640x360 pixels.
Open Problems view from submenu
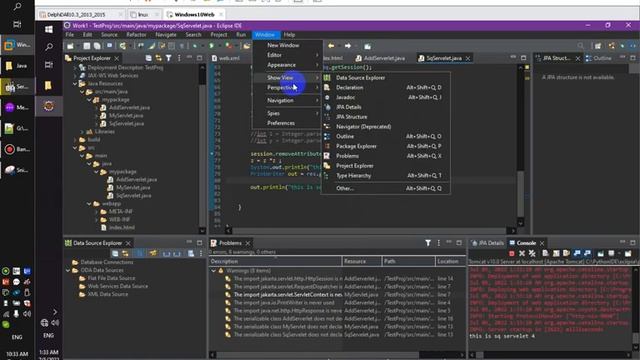385,156
